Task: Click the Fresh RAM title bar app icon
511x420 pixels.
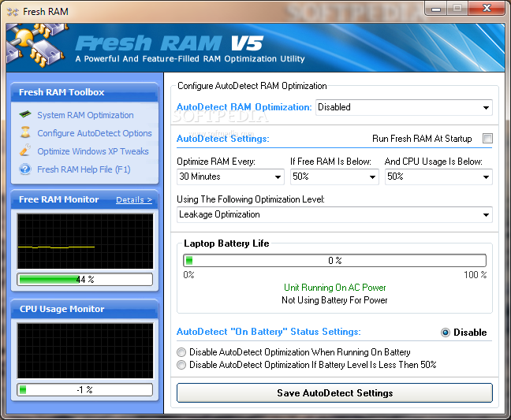Action: click(13, 12)
